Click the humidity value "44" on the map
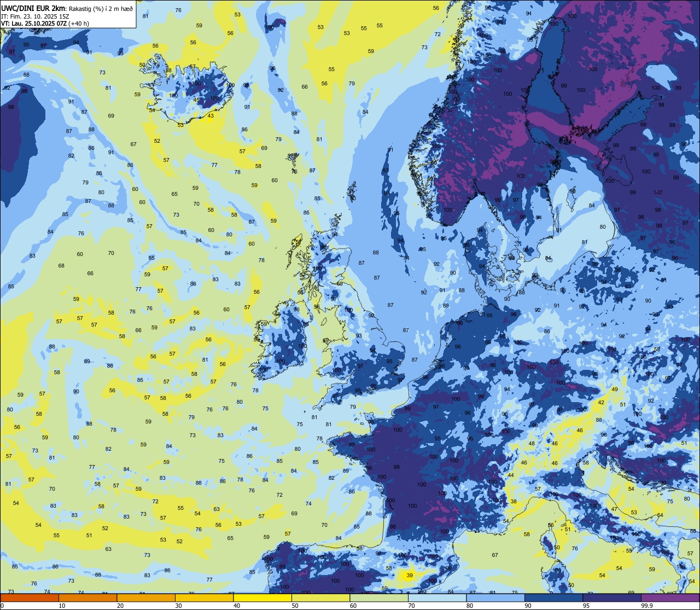700x610 pixels. pyautogui.click(x=511, y=475)
